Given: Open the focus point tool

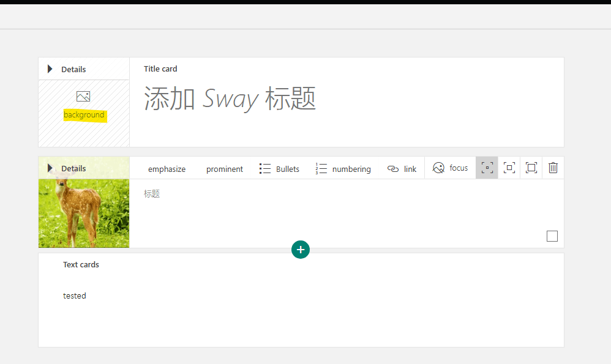Looking at the screenshot, I should point(451,167).
